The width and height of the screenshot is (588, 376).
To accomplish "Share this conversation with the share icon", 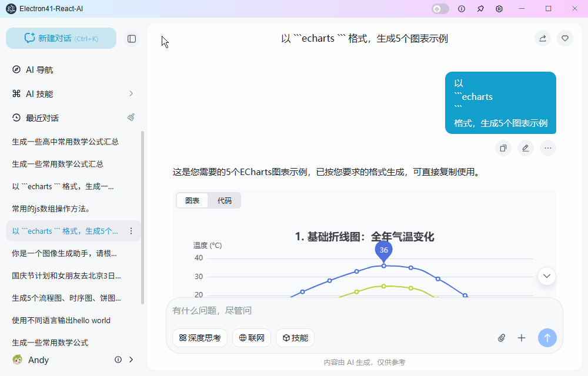I will pos(543,38).
